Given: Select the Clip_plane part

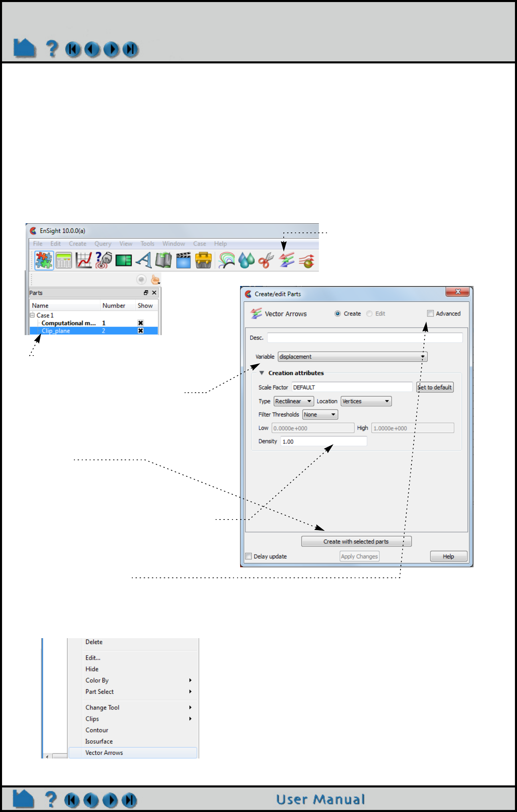Looking at the screenshot, I should pos(94,331).
